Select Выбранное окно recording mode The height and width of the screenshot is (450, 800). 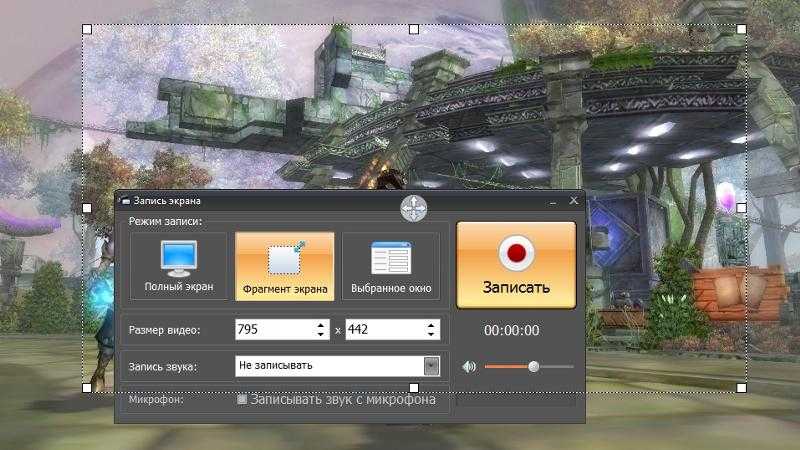pos(391,266)
